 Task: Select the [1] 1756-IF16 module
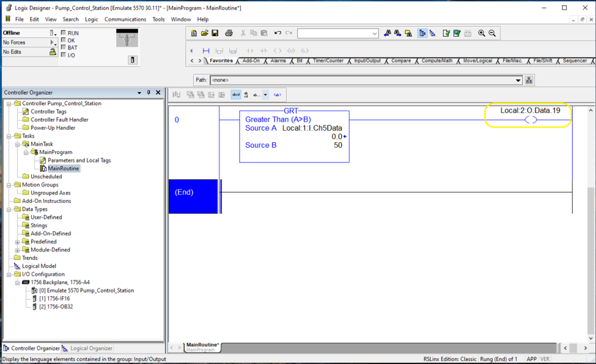point(54,299)
